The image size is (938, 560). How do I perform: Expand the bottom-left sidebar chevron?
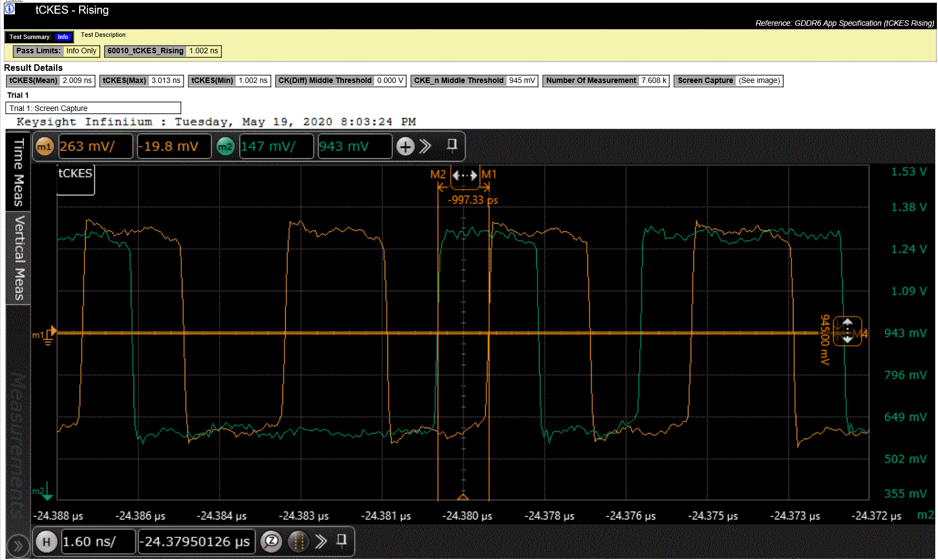[18, 546]
